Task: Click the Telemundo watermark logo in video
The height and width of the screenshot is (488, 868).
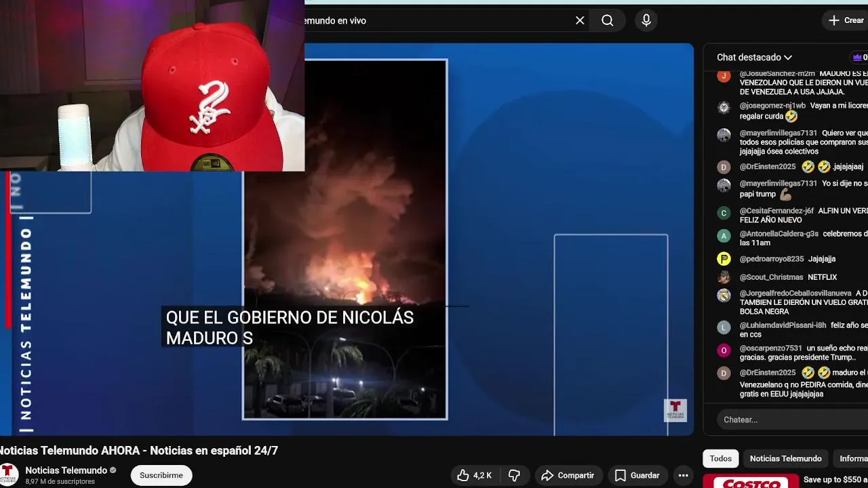Action: (675, 410)
